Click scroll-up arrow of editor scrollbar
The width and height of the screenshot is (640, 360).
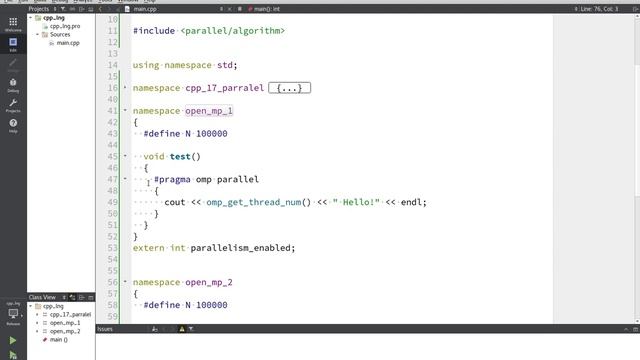(x=637, y=16)
